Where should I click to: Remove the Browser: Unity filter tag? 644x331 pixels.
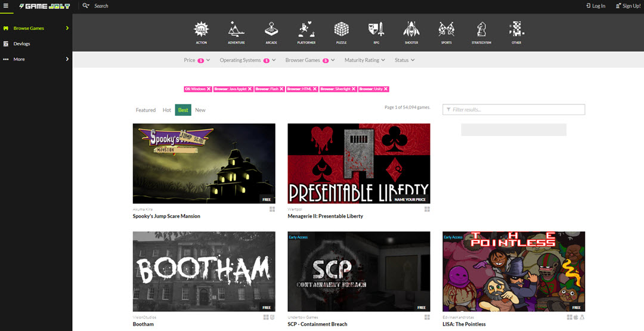point(386,89)
